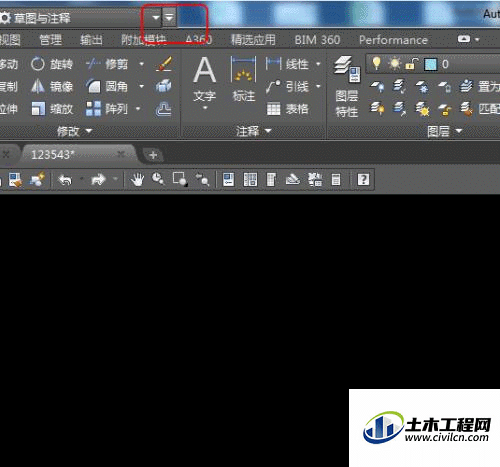This screenshot has height=467, width=500.
Task: Click 匹配 (Match Layer) icon
Action: pos(479,109)
